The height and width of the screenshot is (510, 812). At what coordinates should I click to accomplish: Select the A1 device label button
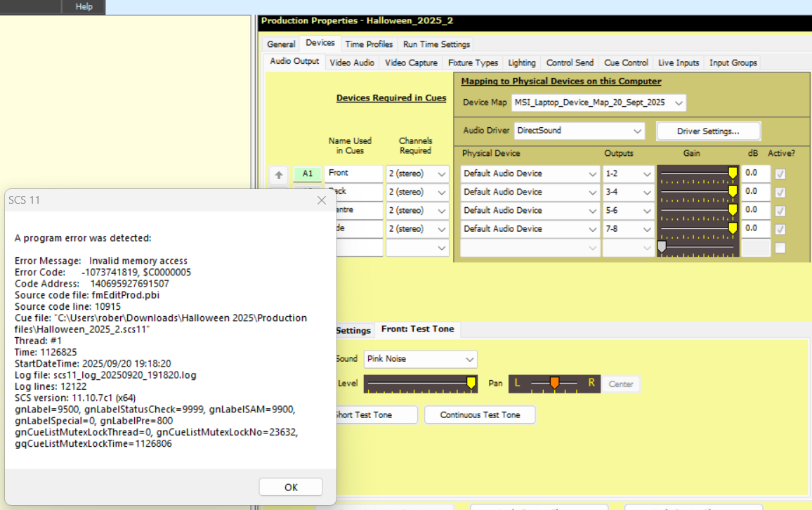(308, 174)
